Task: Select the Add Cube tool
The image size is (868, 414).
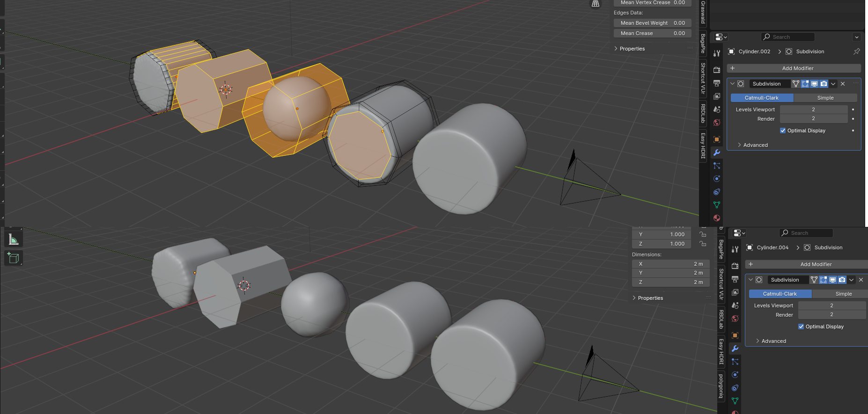Action: click(x=13, y=258)
